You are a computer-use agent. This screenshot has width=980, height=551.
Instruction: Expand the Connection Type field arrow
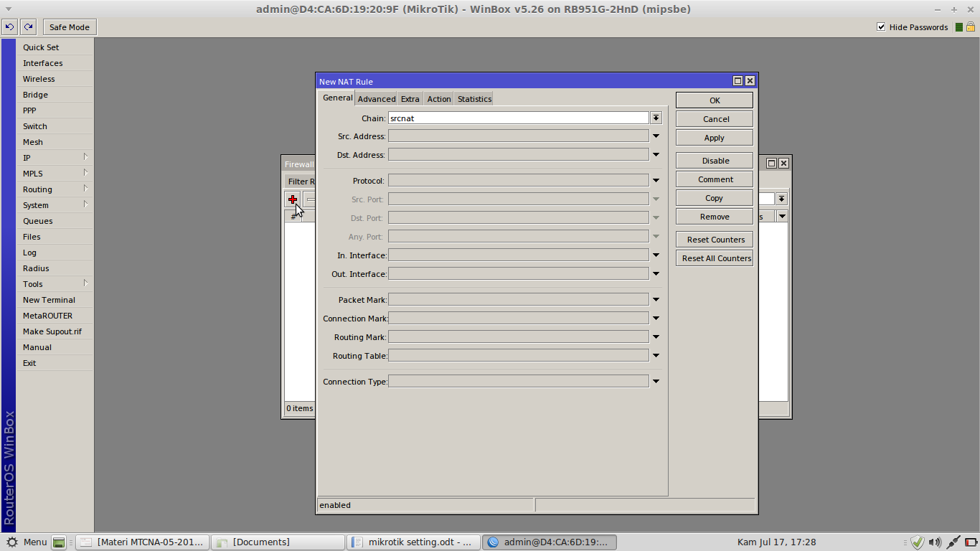(x=656, y=381)
